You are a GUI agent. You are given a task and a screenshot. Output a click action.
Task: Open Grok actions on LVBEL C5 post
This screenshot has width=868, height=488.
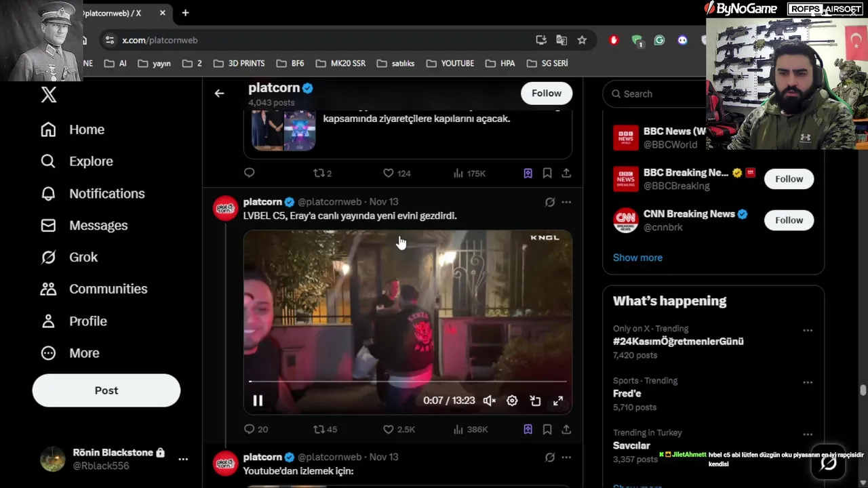(550, 202)
